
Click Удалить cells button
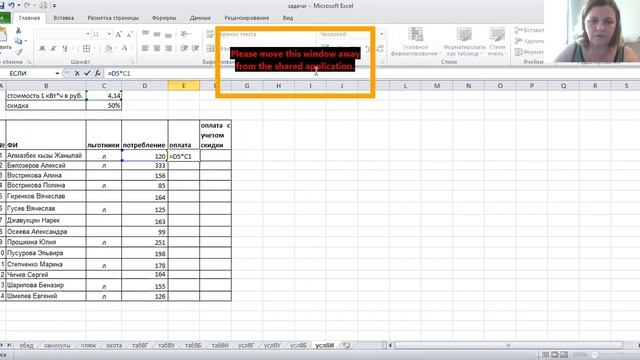529,41
